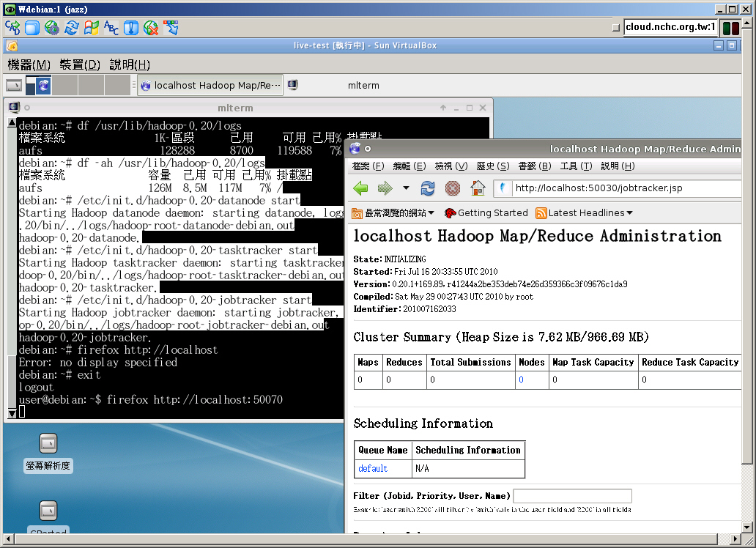Click the Reduce Task Capacity column header
Screen dimensions: 756x548
pyautogui.click(x=690, y=362)
